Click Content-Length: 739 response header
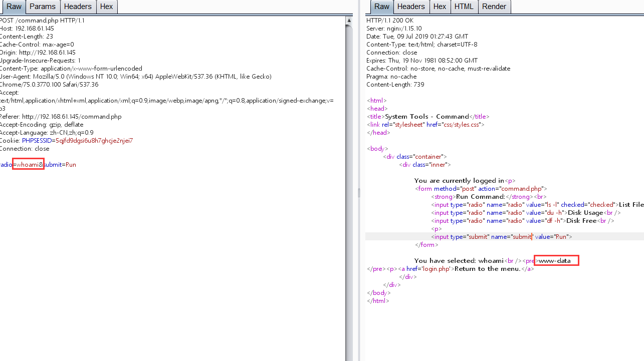The height and width of the screenshot is (361, 644). click(x=395, y=85)
